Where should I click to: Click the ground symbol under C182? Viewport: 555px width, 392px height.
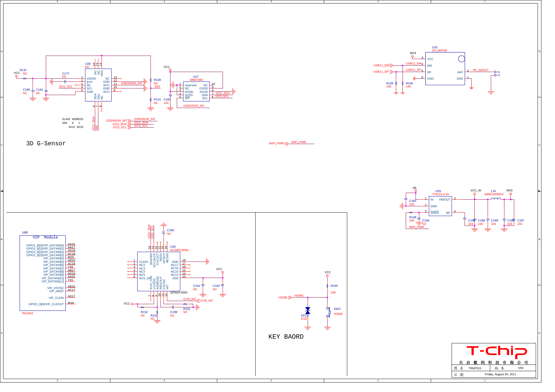coord(170,109)
